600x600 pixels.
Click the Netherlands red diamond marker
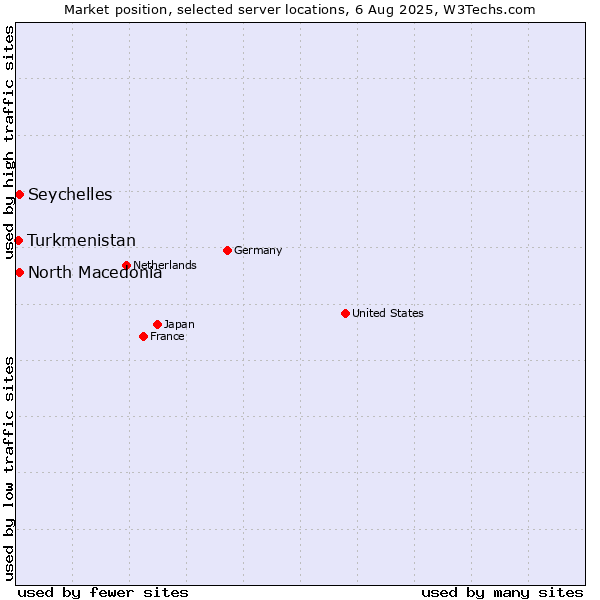click(127, 266)
